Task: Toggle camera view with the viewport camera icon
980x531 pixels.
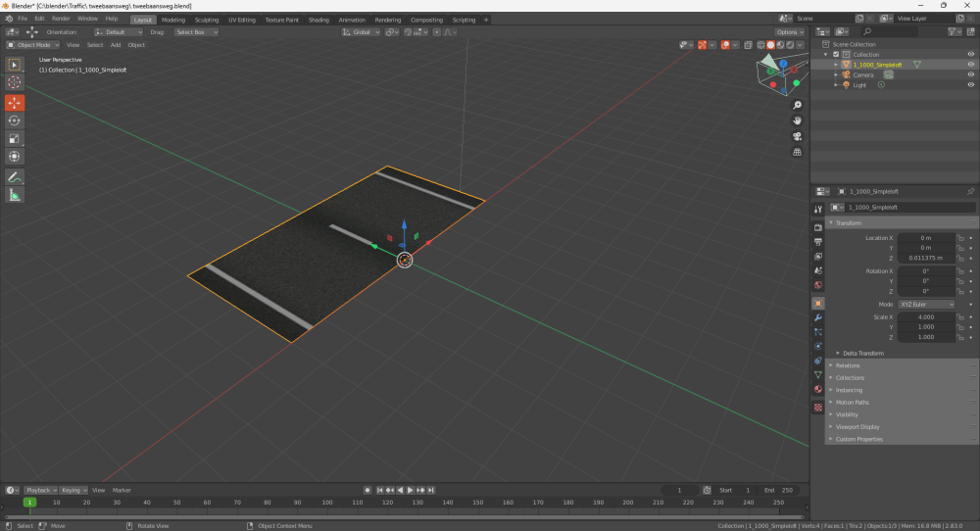Action: coord(798,136)
